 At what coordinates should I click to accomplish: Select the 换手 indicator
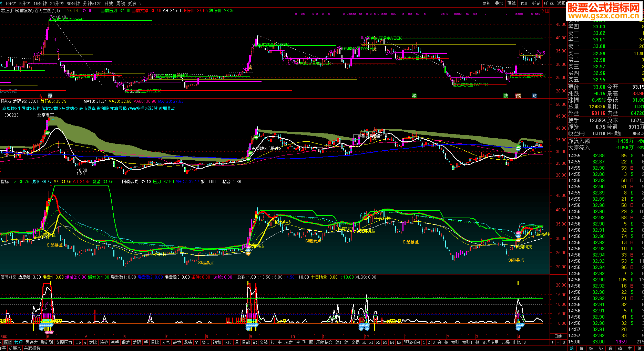point(115,342)
